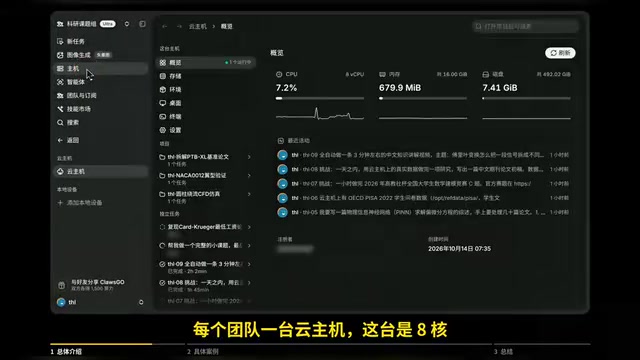The image size is (640, 360).
Task: Toggle sidebar collapse icon near Ultra badge
Action: (142, 24)
